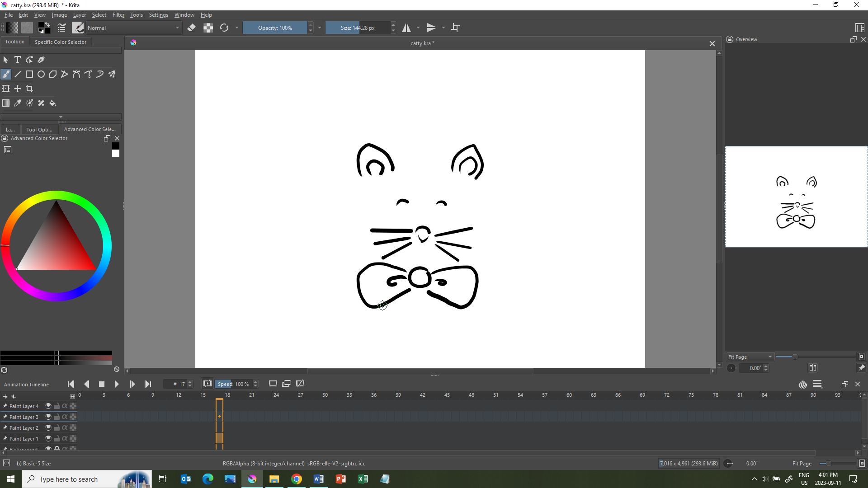Select the Colorize Mask tool

[x=29, y=103]
